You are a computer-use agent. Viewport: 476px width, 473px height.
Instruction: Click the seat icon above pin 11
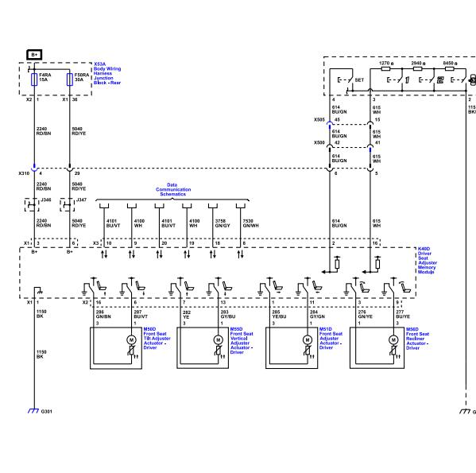click(316, 287)
